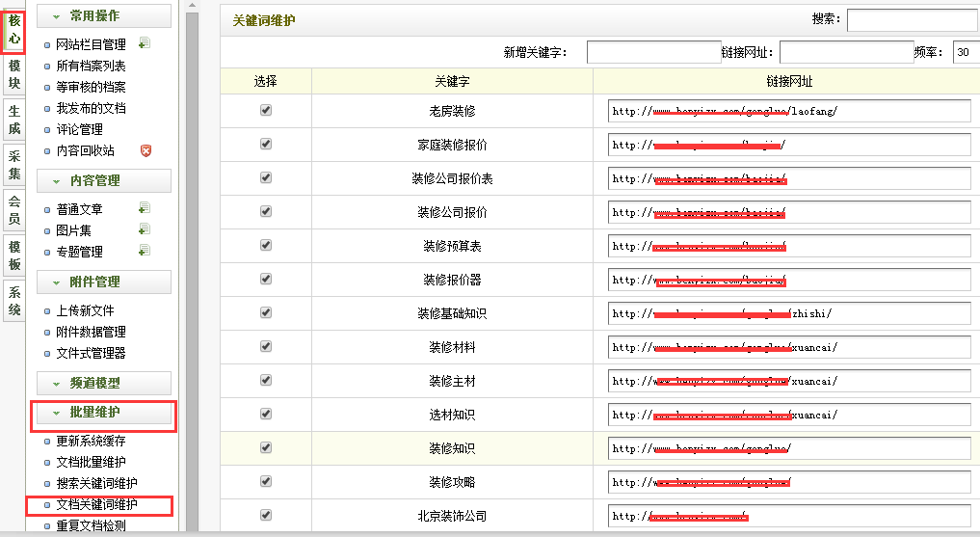Open 搜索关键词维护
The image size is (980, 537).
click(x=97, y=483)
